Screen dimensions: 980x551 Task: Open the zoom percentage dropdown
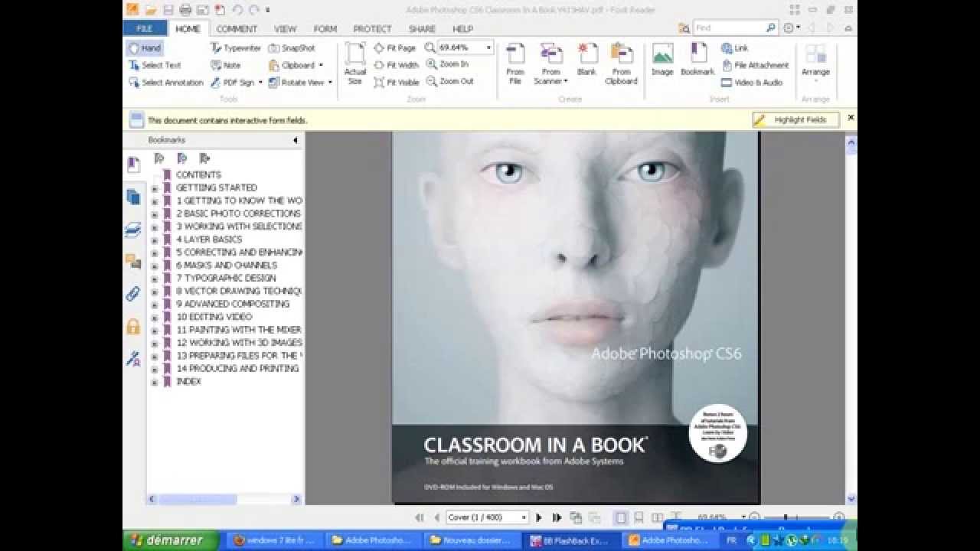(x=488, y=47)
